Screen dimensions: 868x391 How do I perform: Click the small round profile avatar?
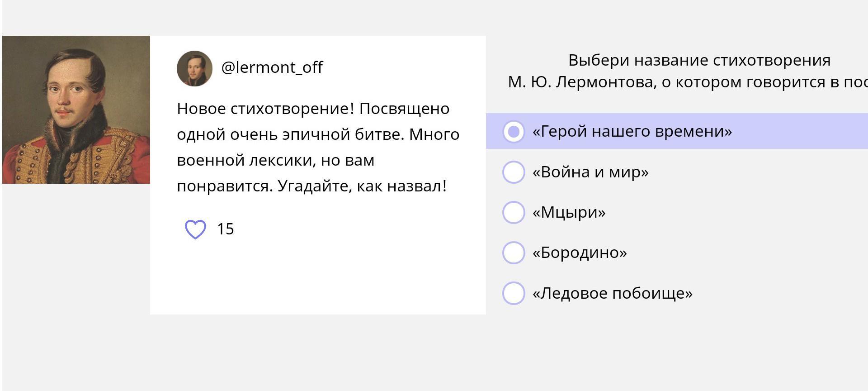point(194,68)
